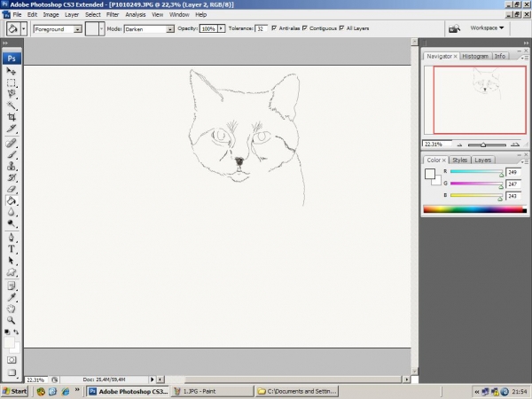Open the Filter menu
Image resolution: width=532 pixels, height=399 pixels.
pyautogui.click(x=113, y=14)
